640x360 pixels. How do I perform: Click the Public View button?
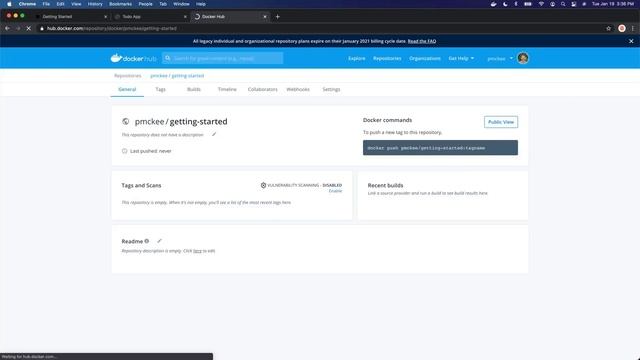pos(501,122)
